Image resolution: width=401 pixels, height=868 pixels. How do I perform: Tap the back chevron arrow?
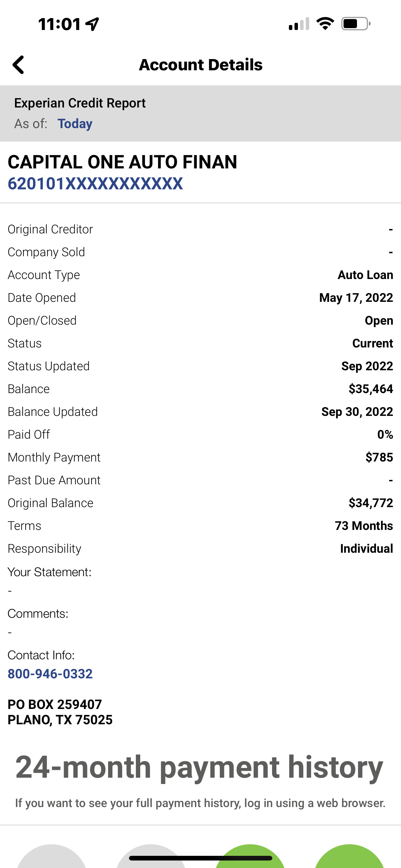(18, 65)
